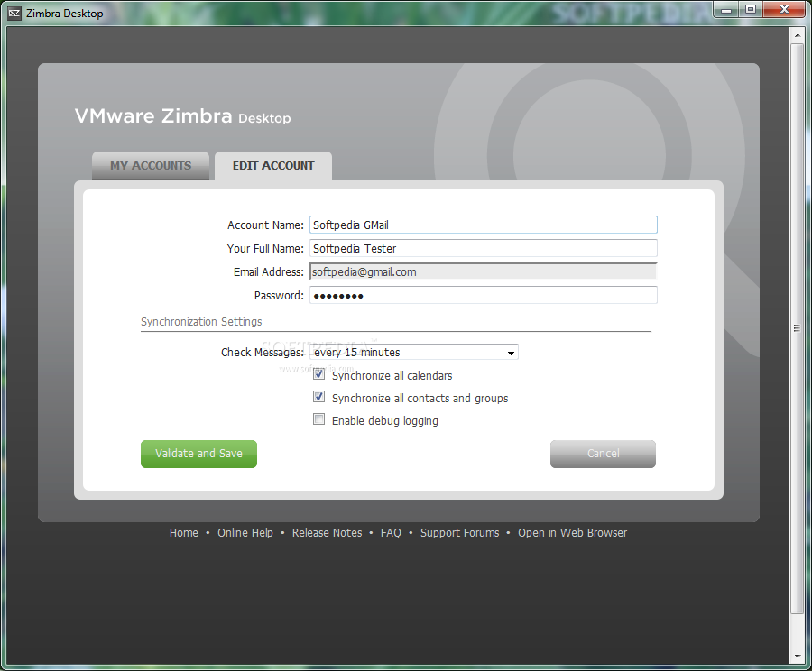
Task: Select the Edit Account tab
Action: [273, 166]
